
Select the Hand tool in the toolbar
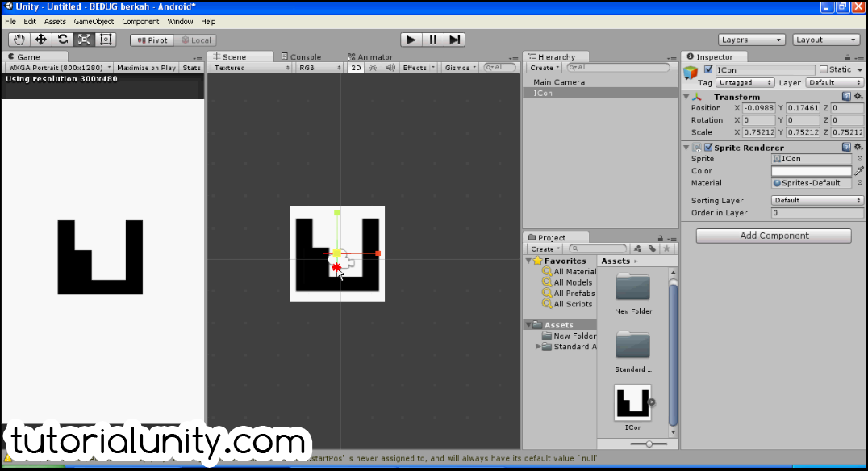[19, 39]
